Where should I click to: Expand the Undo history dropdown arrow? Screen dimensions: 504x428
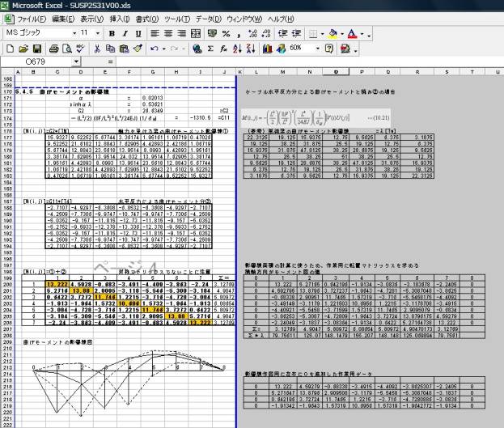[x=164, y=49]
